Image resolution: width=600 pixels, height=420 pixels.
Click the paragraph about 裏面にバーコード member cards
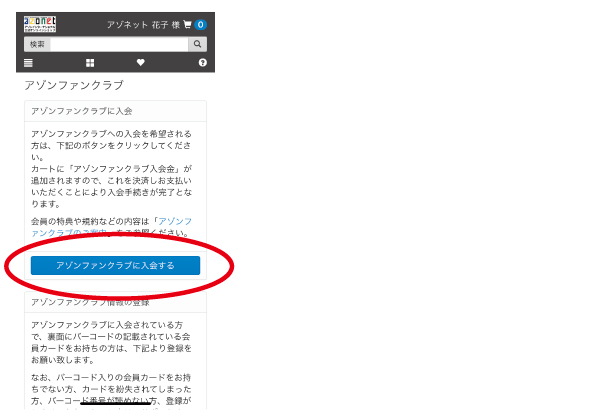coord(111,342)
